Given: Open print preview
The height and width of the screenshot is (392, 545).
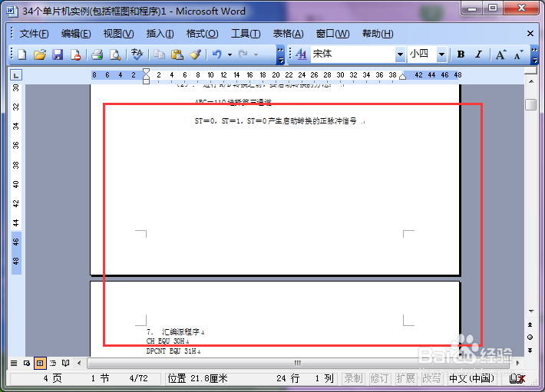Looking at the screenshot, I should pyautogui.click(x=114, y=54).
